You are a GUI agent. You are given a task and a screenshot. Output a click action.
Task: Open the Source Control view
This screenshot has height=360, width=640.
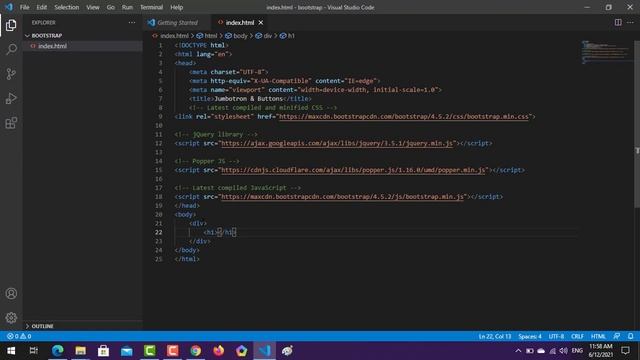(11, 74)
